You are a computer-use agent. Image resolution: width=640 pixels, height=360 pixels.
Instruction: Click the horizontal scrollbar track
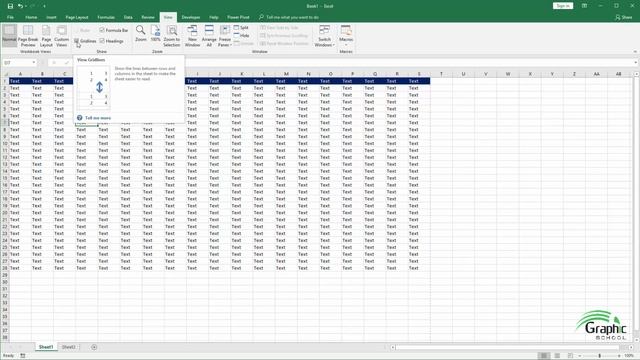click(x=508, y=347)
